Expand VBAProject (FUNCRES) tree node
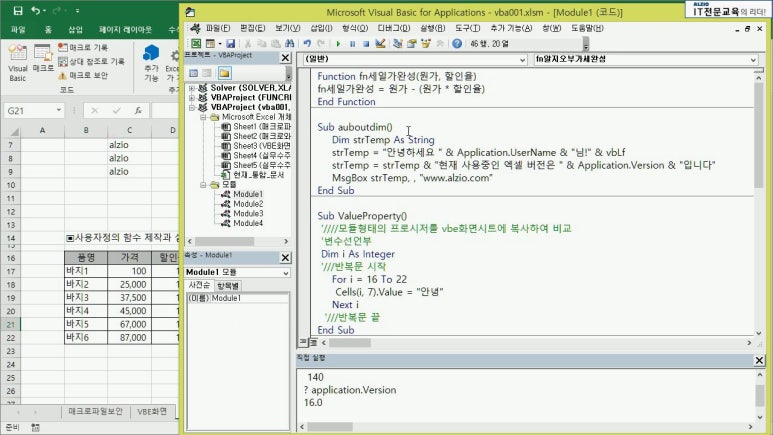Viewport: 773px width, 435px height. click(192, 98)
